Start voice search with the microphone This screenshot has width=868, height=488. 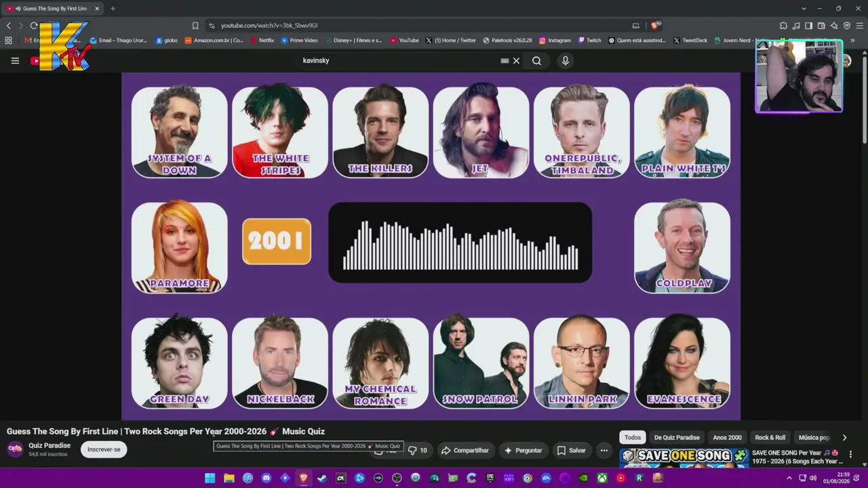[566, 60]
